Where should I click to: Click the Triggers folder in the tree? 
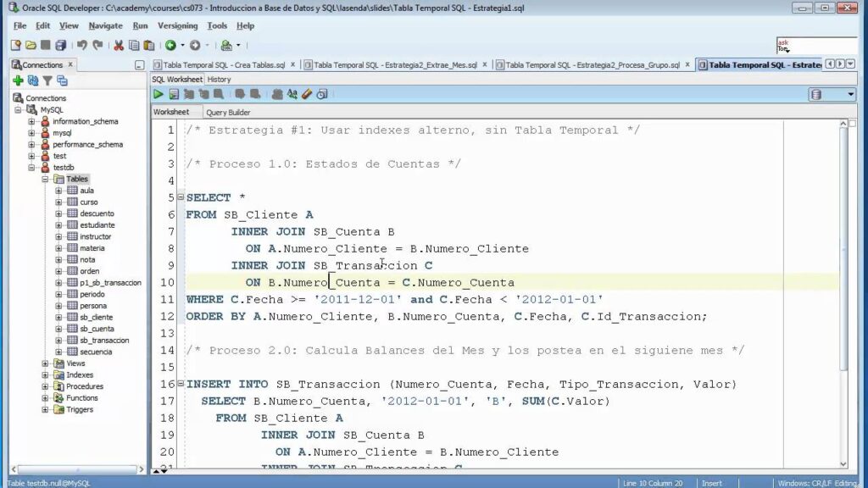(x=80, y=409)
